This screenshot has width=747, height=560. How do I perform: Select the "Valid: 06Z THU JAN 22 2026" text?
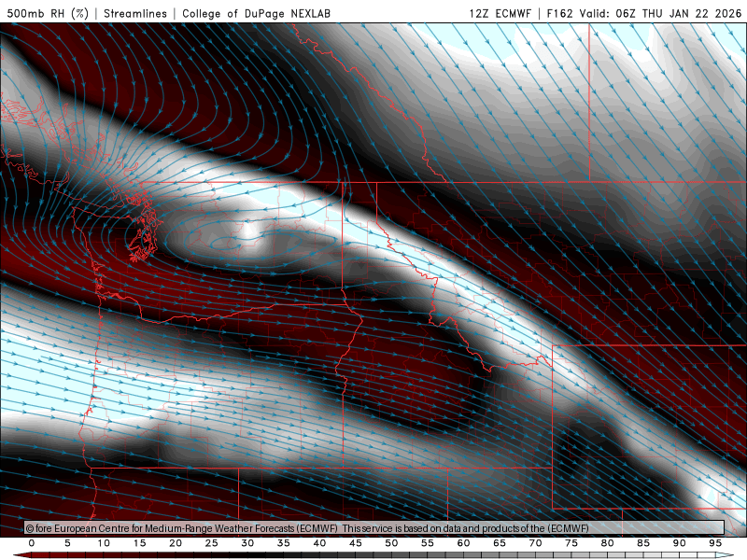[660, 13]
